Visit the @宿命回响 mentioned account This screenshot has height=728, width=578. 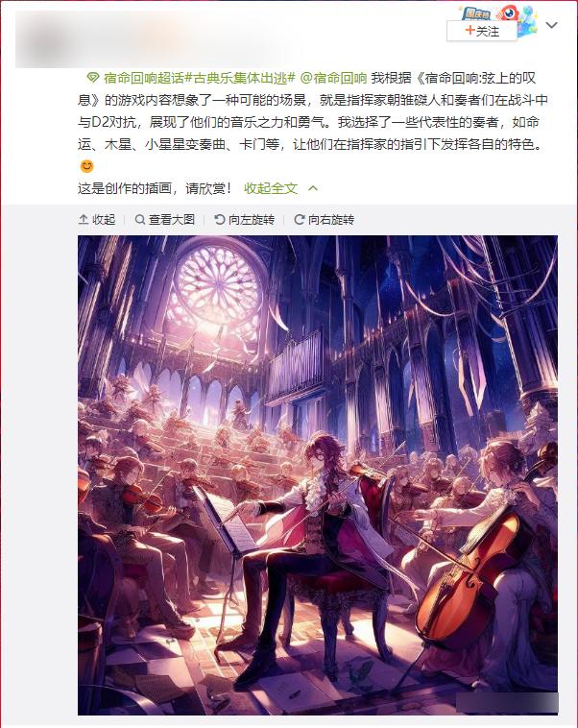coord(334,78)
